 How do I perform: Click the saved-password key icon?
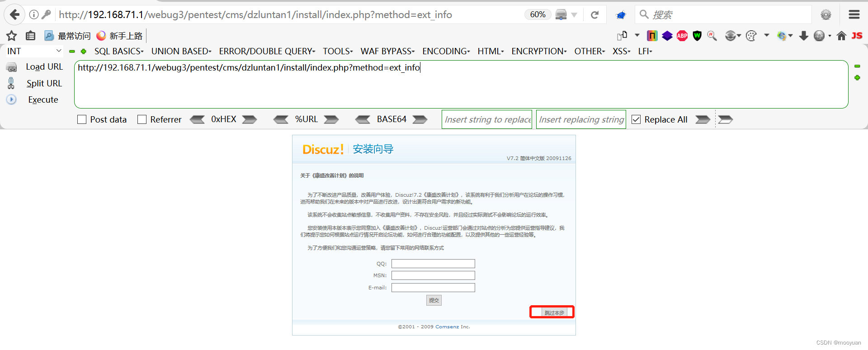coord(46,14)
